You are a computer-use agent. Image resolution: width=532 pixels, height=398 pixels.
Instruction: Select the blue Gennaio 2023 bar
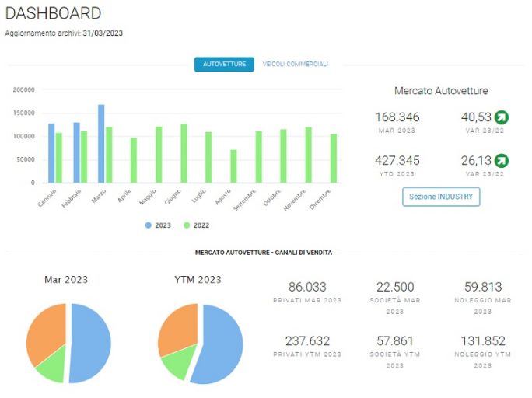pyautogui.click(x=51, y=153)
